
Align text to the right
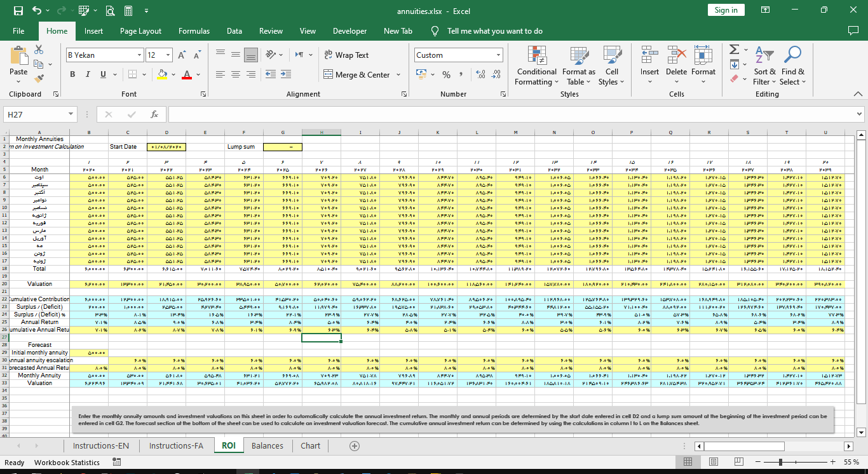click(250, 74)
